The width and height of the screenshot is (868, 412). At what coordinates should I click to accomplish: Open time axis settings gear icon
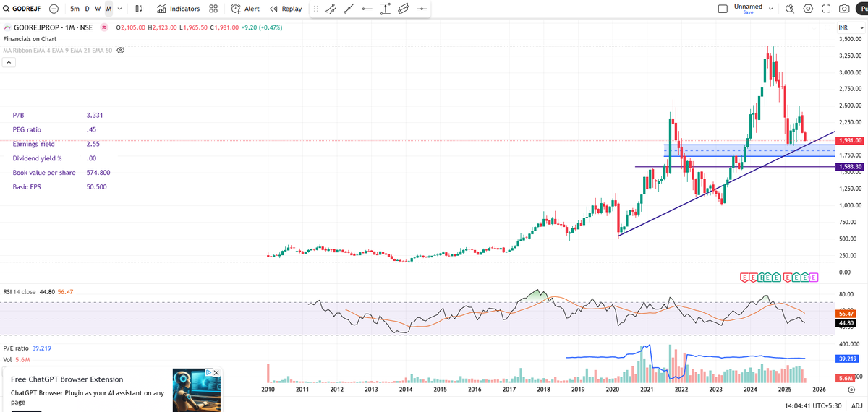(851, 389)
